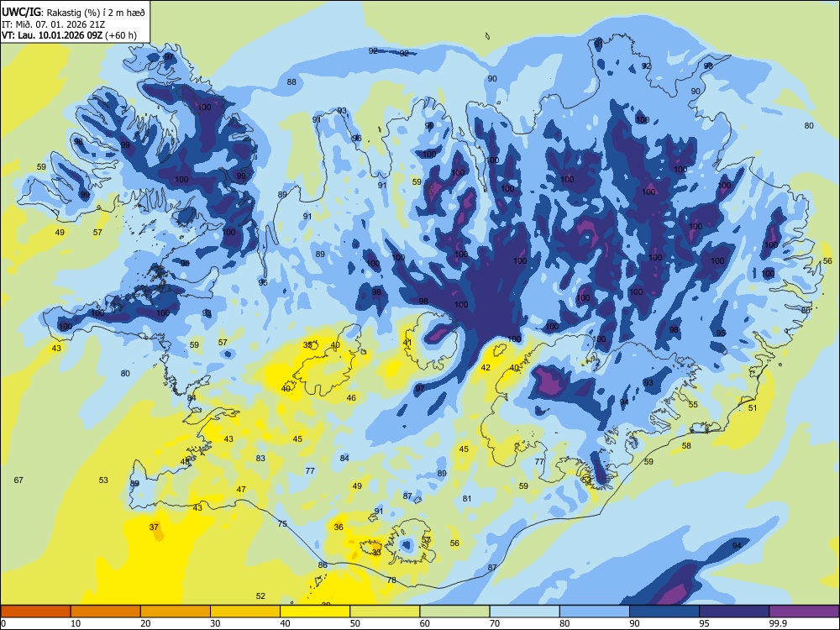Pick the light orange 20–30 legend swatch

tap(176, 612)
